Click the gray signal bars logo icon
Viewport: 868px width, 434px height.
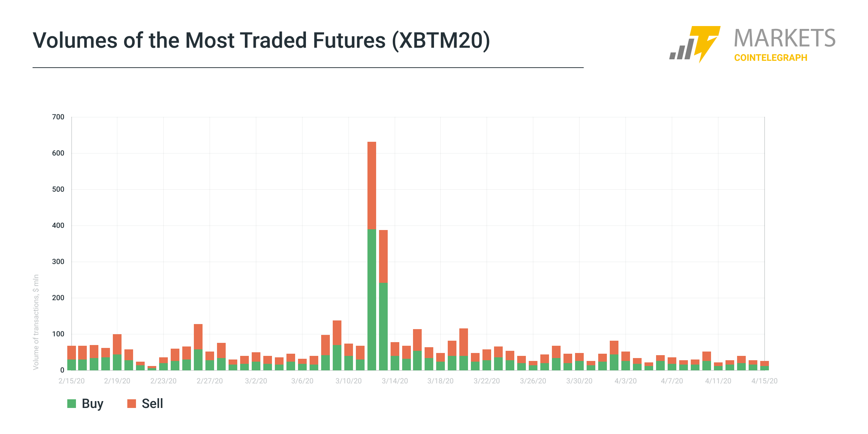tap(681, 50)
